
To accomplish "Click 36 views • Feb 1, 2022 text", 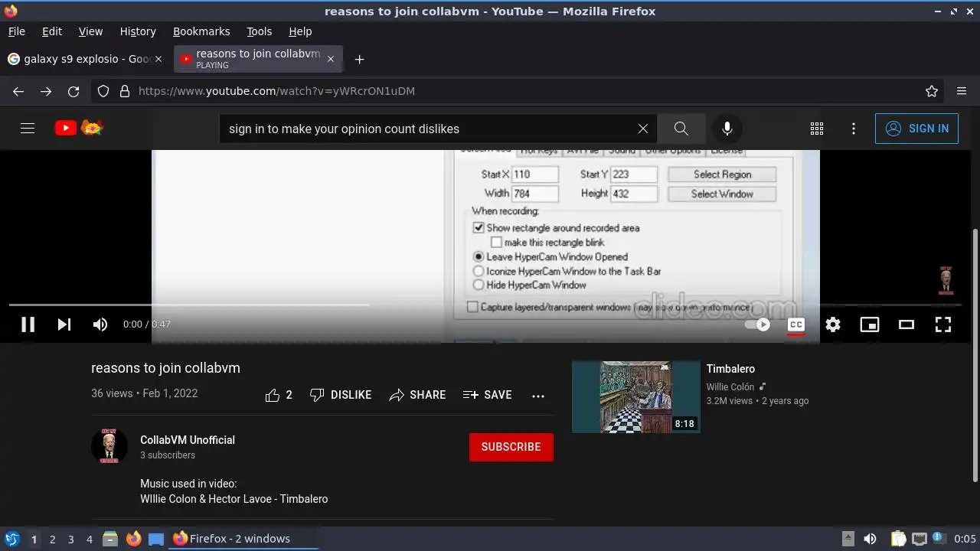I will [144, 393].
